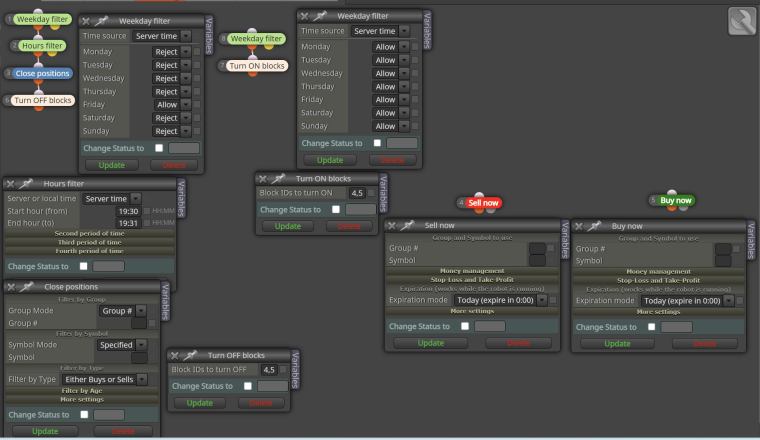Pin the left Weekday filter panel (Friday Allow)
The height and width of the screenshot is (440, 760).
[101, 21]
